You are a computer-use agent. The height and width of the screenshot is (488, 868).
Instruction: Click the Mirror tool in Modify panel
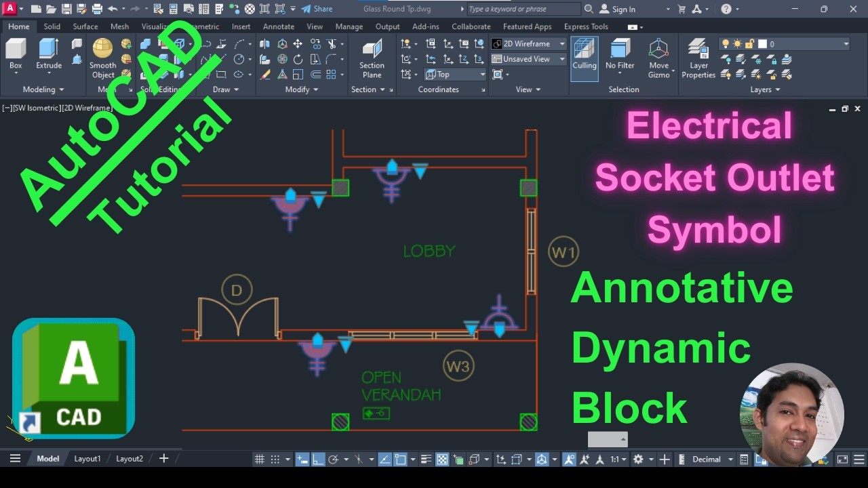[265, 44]
